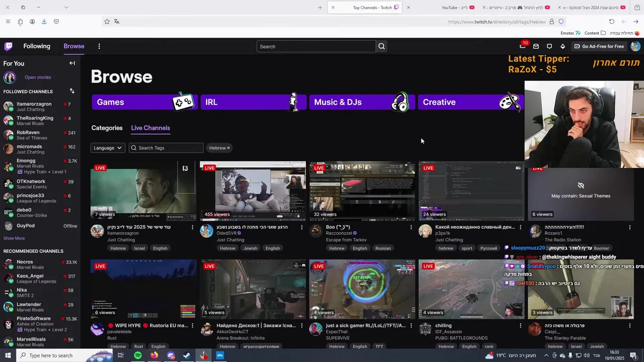This screenshot has height=362, width=644.
Task: Open new browser tab with plus icon
Action: click(x=320, y=8)
